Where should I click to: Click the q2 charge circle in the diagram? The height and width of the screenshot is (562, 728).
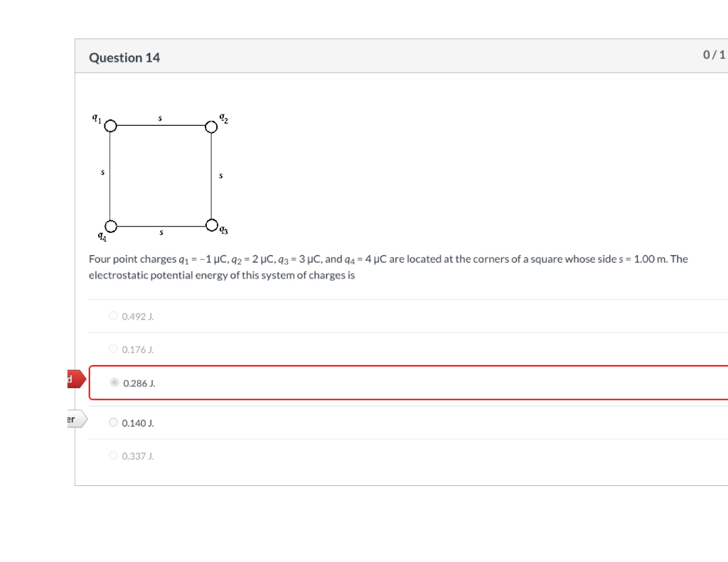click(x=211, y=126)
